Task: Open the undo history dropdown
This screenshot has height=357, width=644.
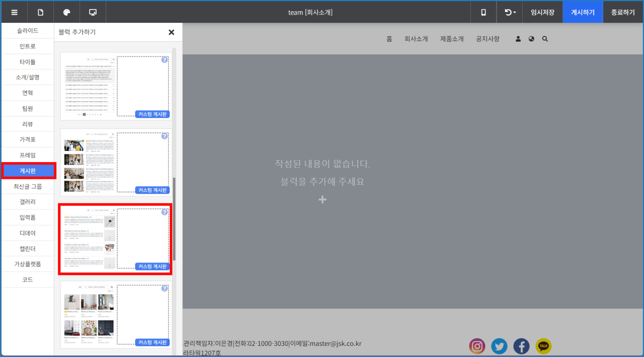Action: pyautogui.click(x=510, y=12)
